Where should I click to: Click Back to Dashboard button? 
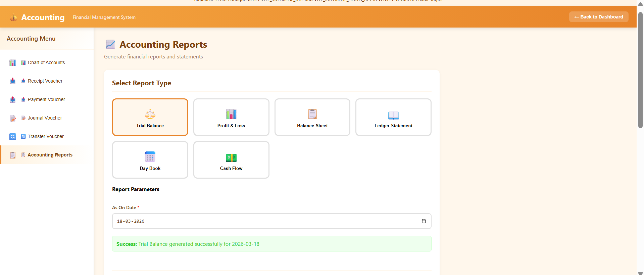[x=598, y=17]
